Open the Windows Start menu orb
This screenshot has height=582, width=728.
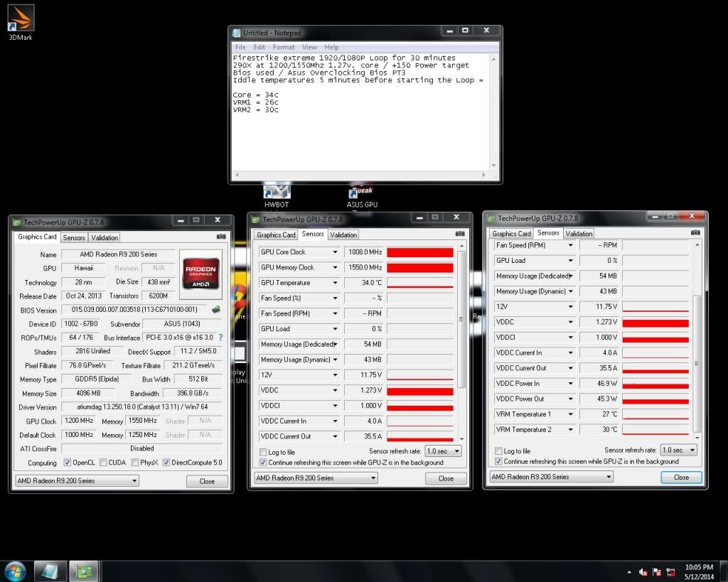[x=15, y=571]
